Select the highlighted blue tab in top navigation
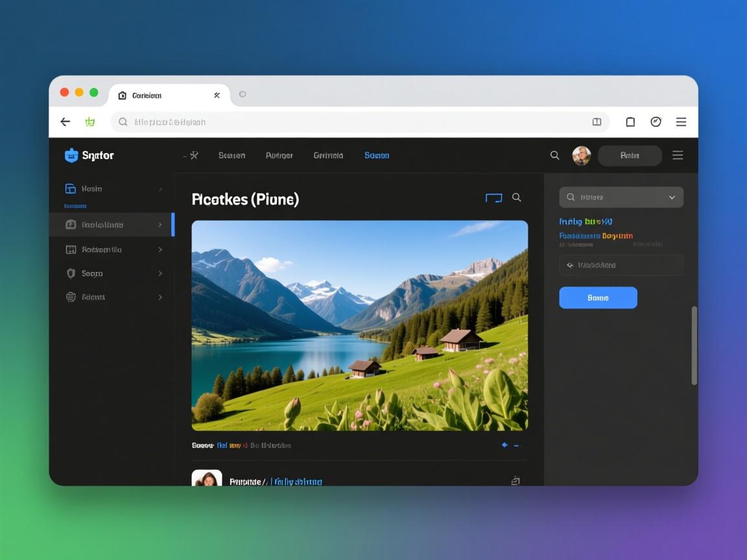 (377, 156)
